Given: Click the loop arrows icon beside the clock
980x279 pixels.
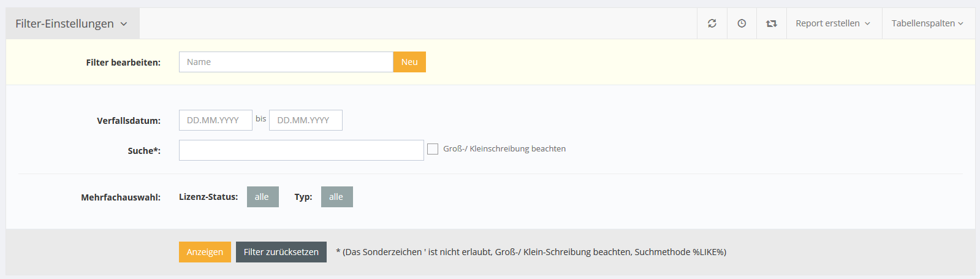Looking at the screenshot, I should point(772,23).
